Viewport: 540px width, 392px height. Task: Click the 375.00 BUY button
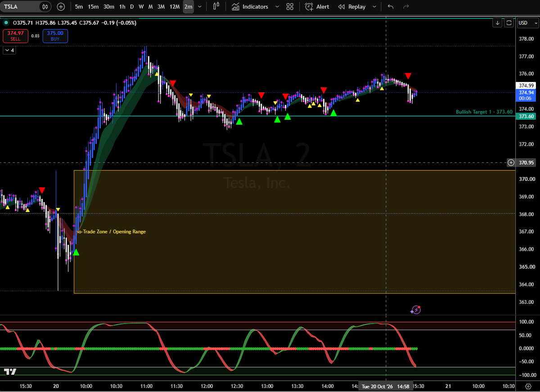coord(55,36)
